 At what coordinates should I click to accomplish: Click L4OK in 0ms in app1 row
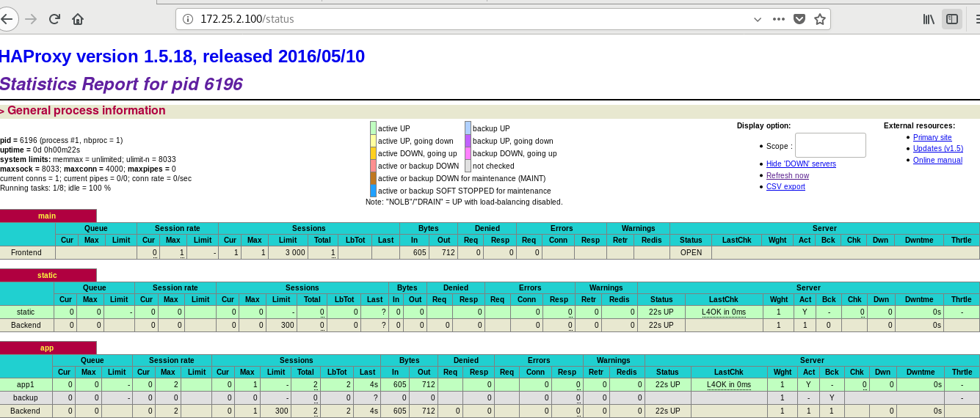click(729, 384)
